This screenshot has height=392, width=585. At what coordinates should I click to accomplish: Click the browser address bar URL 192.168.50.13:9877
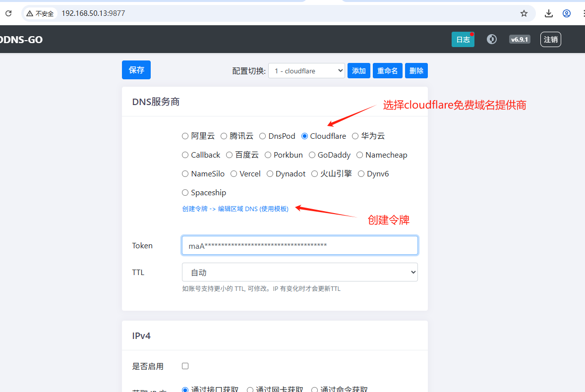point(93,13)
